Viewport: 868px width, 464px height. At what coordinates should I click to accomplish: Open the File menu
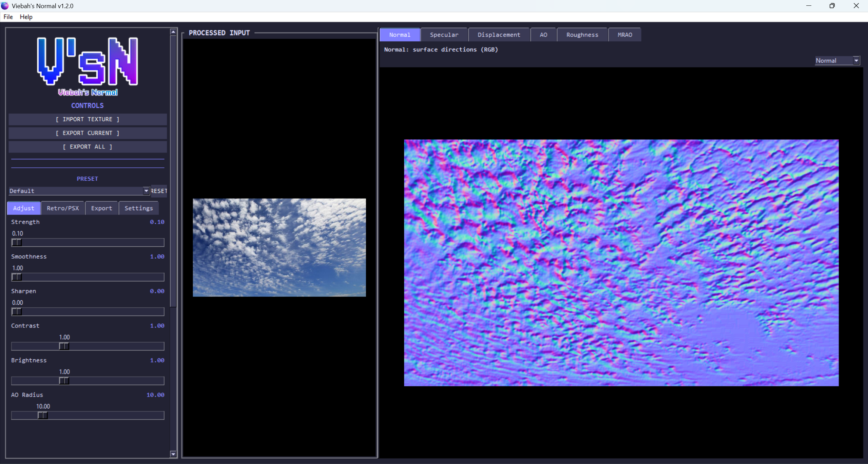8,17
